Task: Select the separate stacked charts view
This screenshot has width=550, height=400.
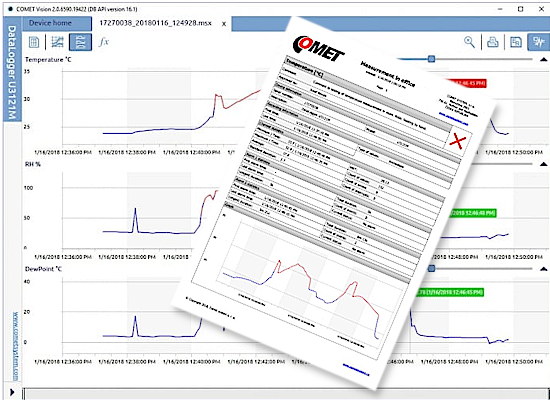Action: point(81,42)
